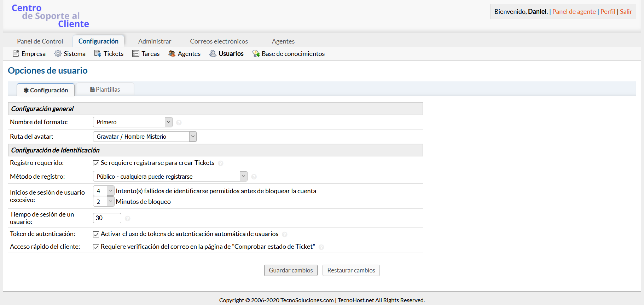Click help icon beside Método de registro
The width and height of the screenshot is (644, 305).
pos(254,177)
